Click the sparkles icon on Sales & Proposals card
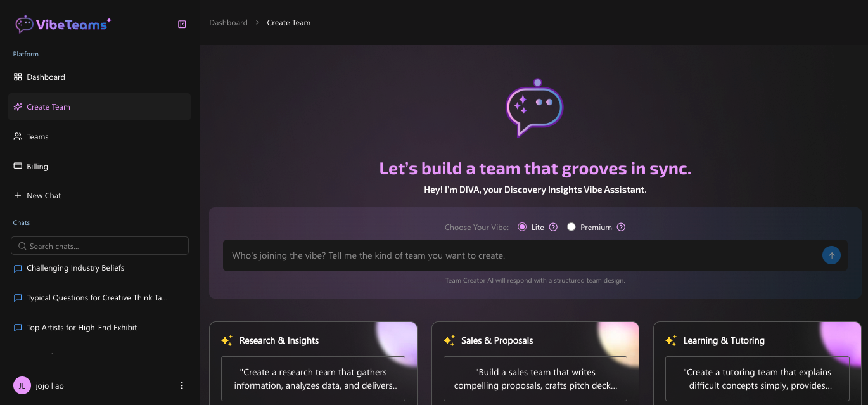This screenshot has height=405, width=868. click(449, 340)
